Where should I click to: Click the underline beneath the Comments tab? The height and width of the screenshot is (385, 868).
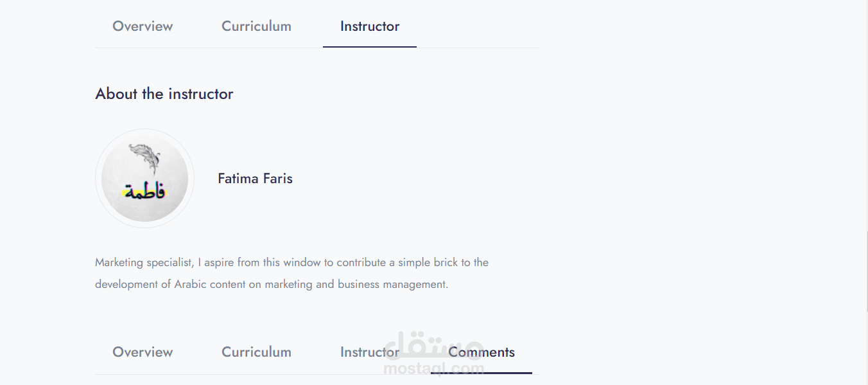482,373
